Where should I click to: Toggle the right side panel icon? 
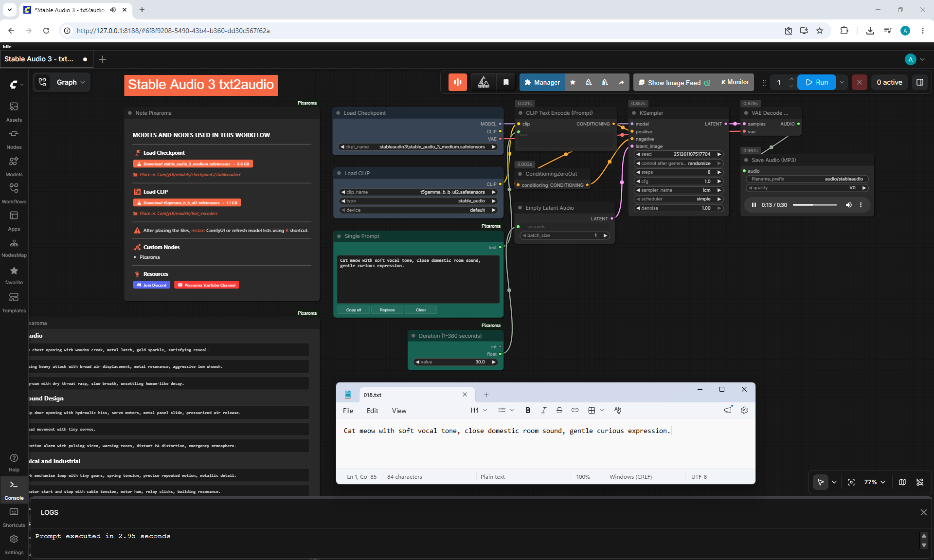[920, 82]
